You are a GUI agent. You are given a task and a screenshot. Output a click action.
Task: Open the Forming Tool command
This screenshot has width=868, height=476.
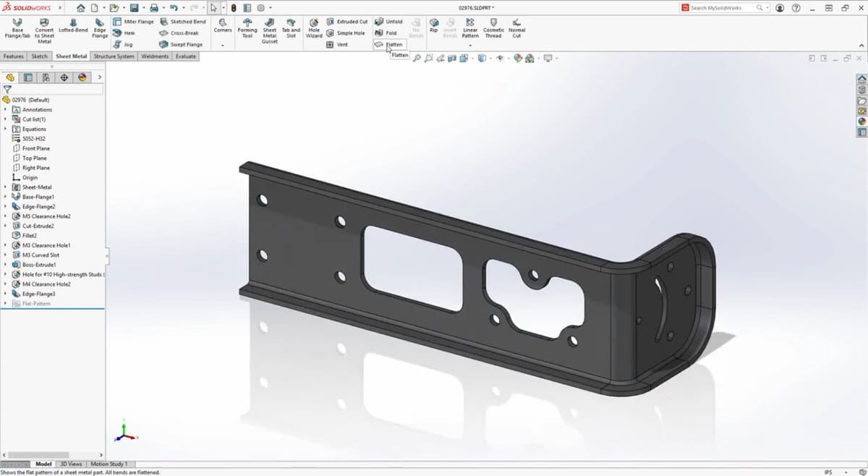coord(247,29)
